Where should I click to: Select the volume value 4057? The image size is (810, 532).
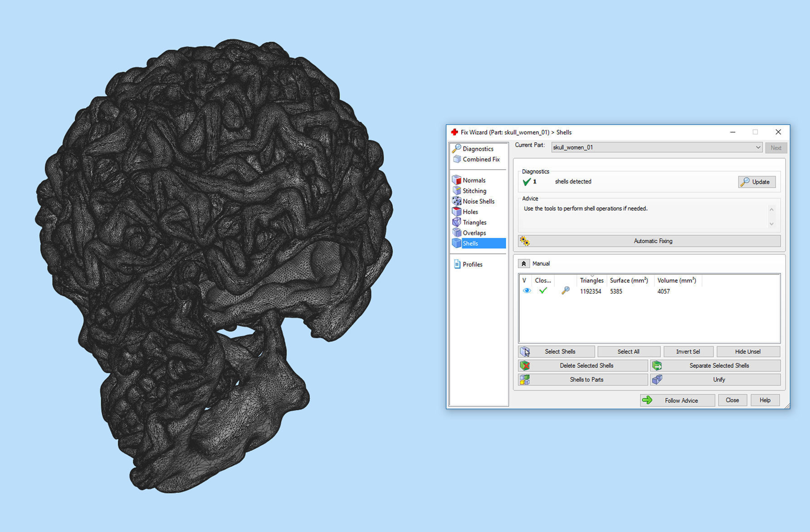coord(664,291)
